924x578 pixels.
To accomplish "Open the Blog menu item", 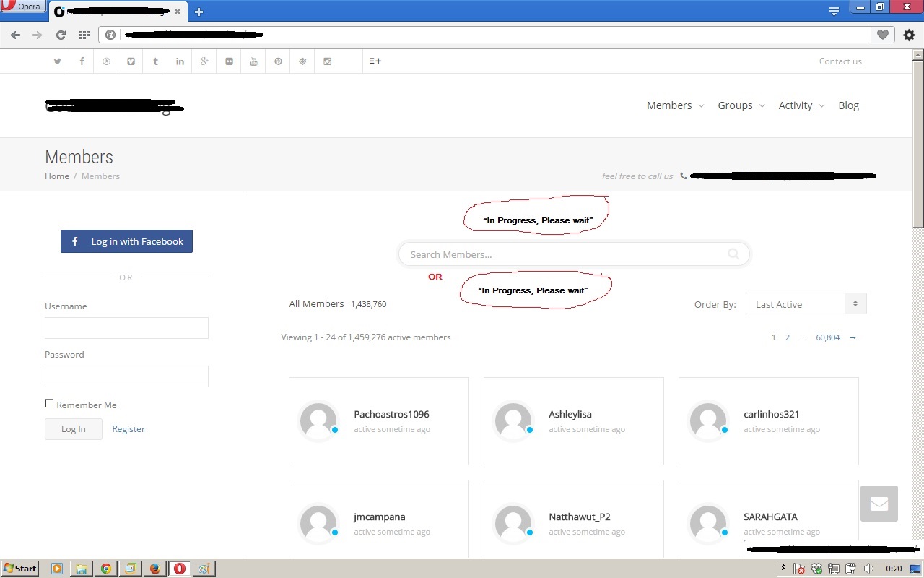I will tap(848, 105).
